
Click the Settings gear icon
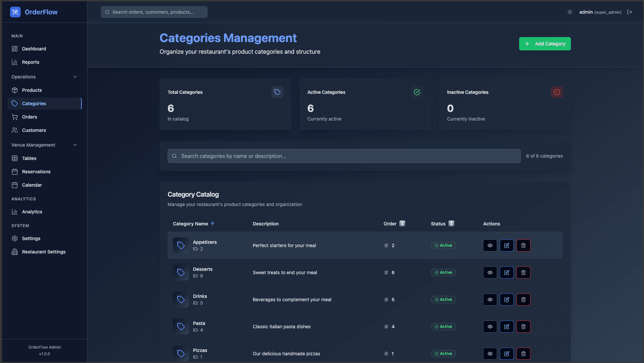pyautogui.click(x=15, y=238)
